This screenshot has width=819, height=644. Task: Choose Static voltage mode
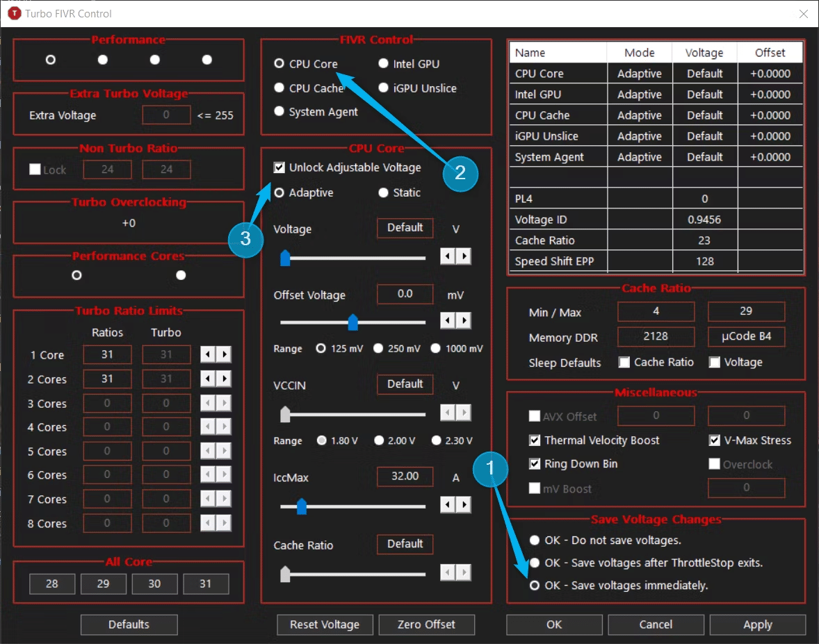pos(383,193)
